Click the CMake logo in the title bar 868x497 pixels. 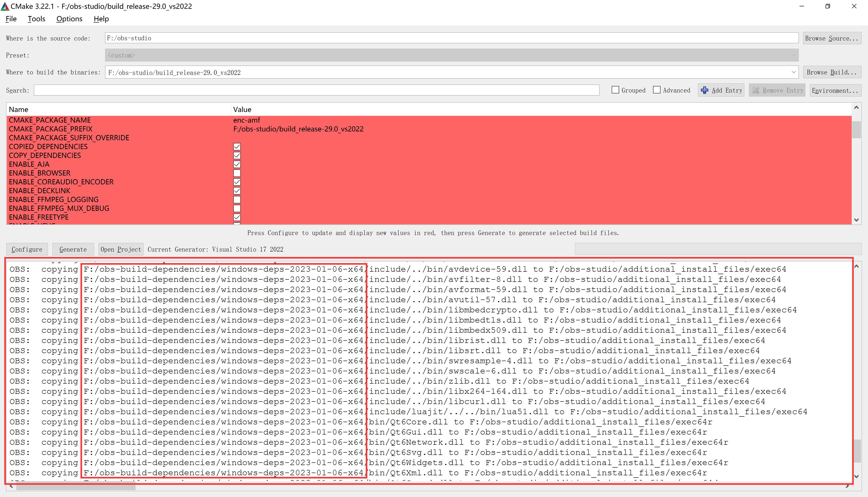tap(5, 6)
